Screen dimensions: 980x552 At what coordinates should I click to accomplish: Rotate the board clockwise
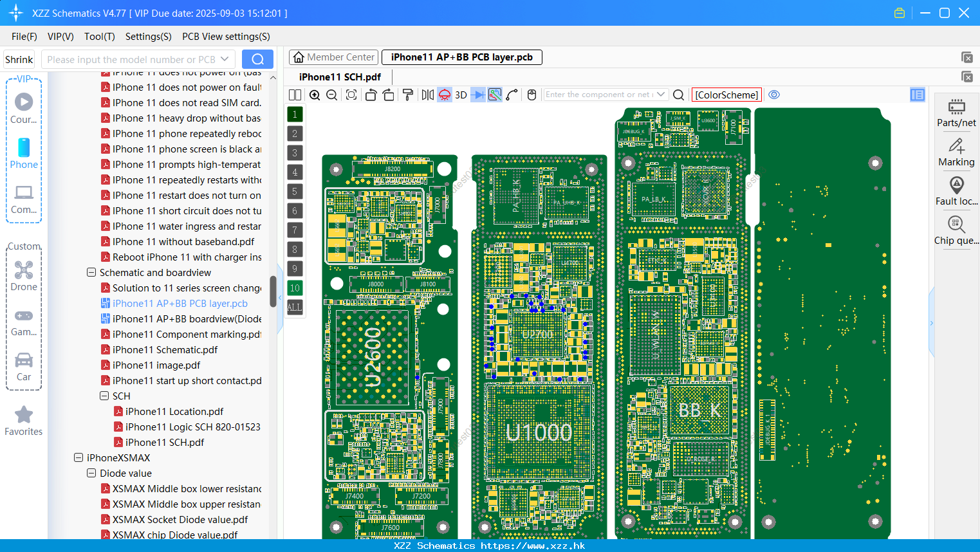coord(388,95)
